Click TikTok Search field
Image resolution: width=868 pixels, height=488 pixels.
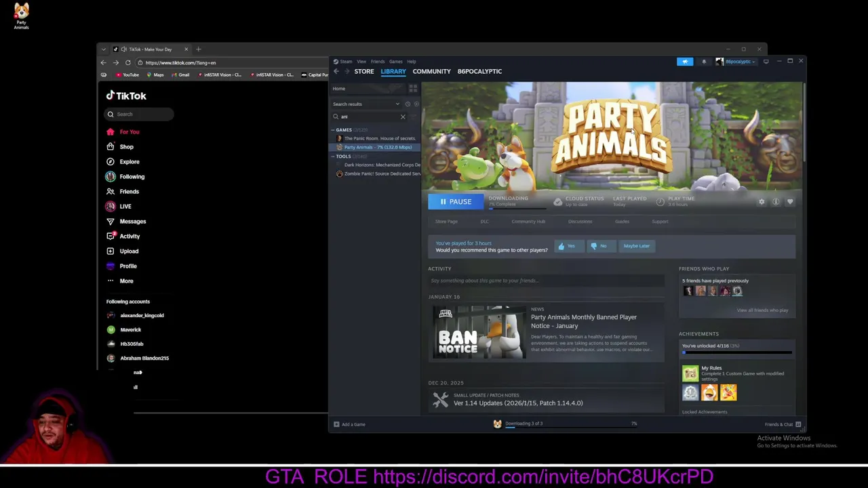[140, 114]
